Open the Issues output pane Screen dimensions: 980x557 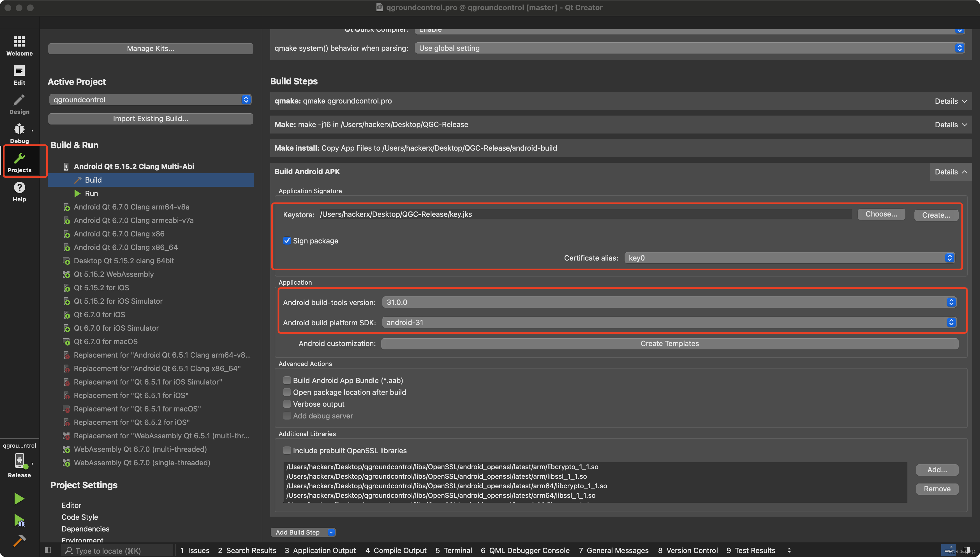pos(195,551)
